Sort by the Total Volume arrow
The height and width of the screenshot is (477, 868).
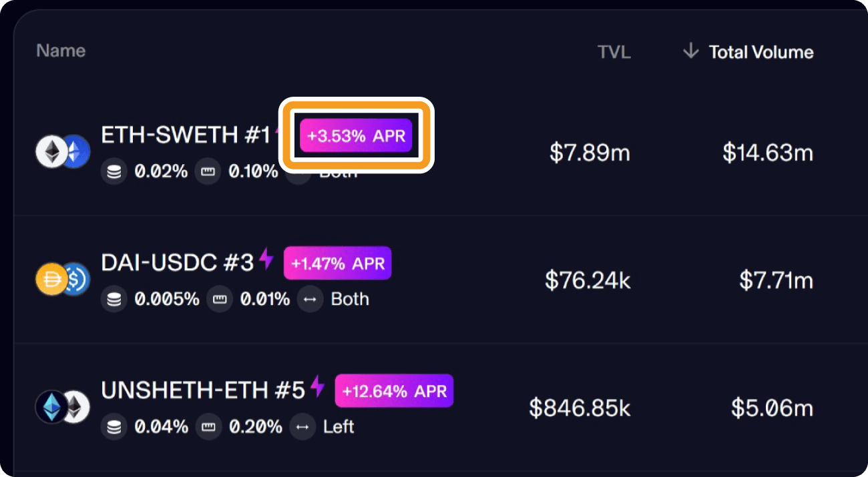click(690, 51)
